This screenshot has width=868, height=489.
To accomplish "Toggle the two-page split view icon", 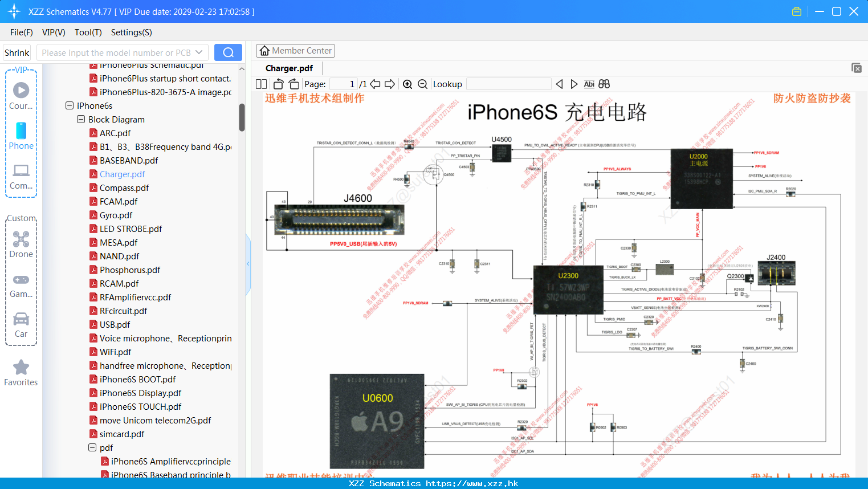I will [x=261, y=84].
